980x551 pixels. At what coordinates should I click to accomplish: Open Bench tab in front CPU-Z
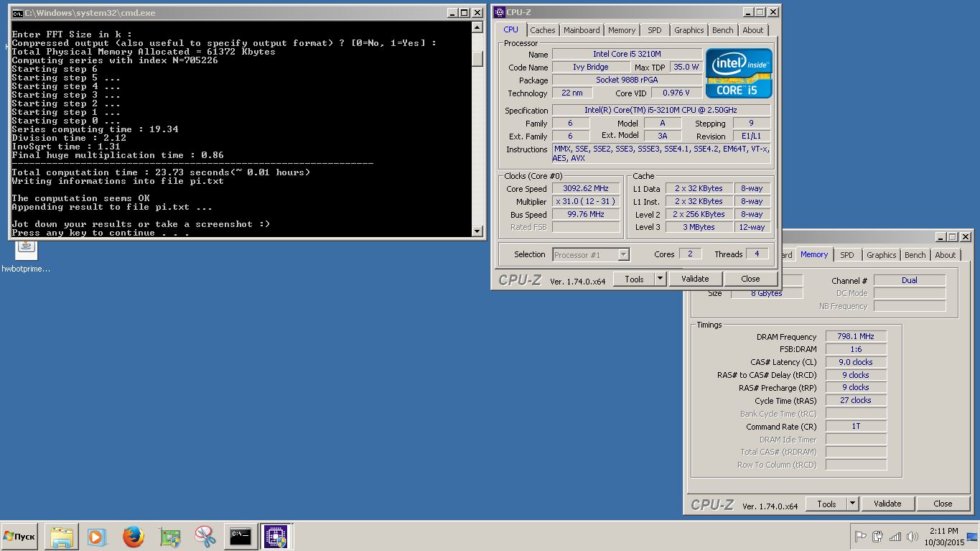[723, 30]
